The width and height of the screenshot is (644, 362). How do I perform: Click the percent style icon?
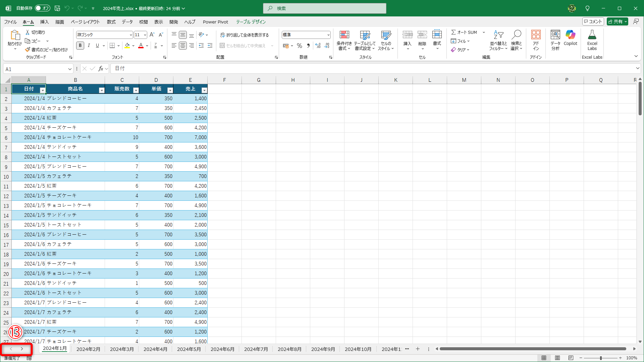[x=300, y=46]
